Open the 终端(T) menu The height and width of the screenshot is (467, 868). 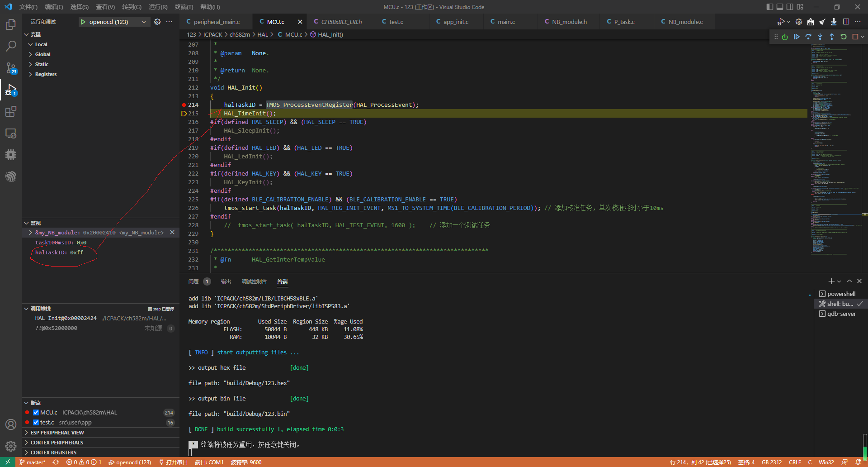184,7
